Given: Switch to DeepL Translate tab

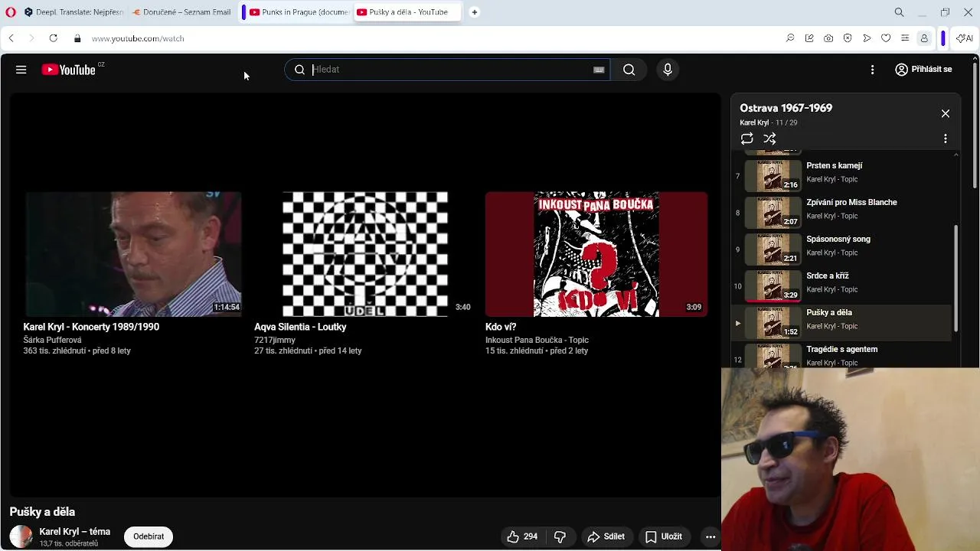Looking at the screenshot, I should [73, 12].
